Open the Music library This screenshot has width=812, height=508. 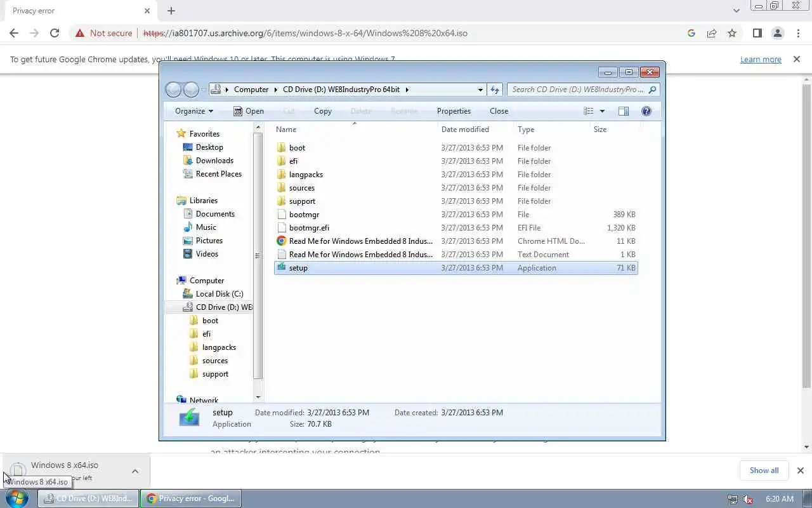pos(206,227)
